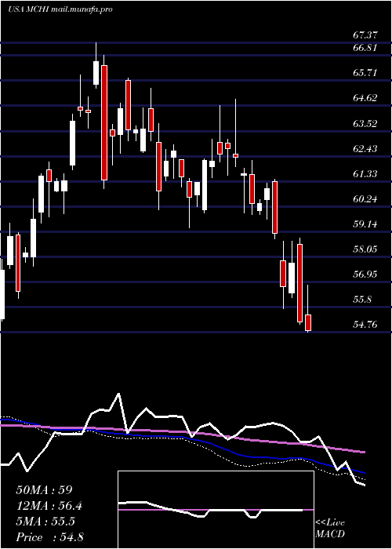Image resolution: width=392 pixels, height=549 pixels.
Task: Click the '12MA : 56.4' readout
Action: pos(50,506)
